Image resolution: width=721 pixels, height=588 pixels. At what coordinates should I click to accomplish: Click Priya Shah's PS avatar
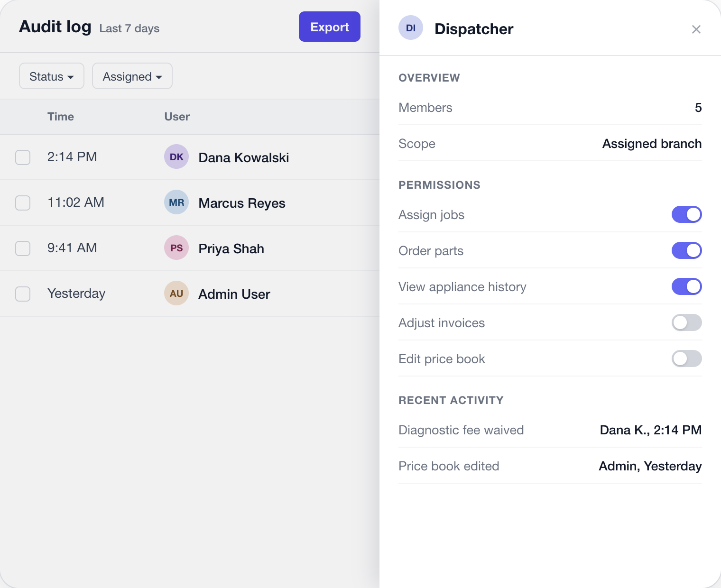pos(176,248)
